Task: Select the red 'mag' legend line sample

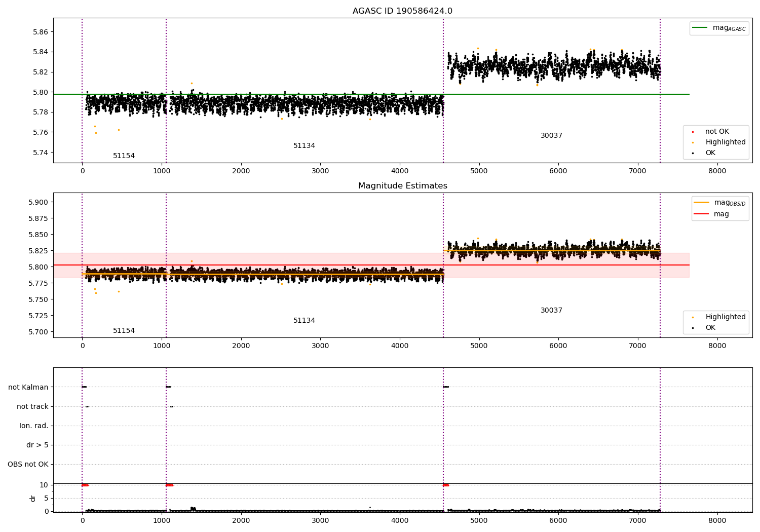Action: click(702, 214)
